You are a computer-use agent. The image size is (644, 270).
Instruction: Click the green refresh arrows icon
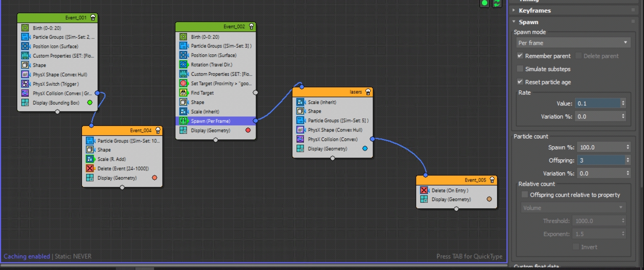pos(497,3)
